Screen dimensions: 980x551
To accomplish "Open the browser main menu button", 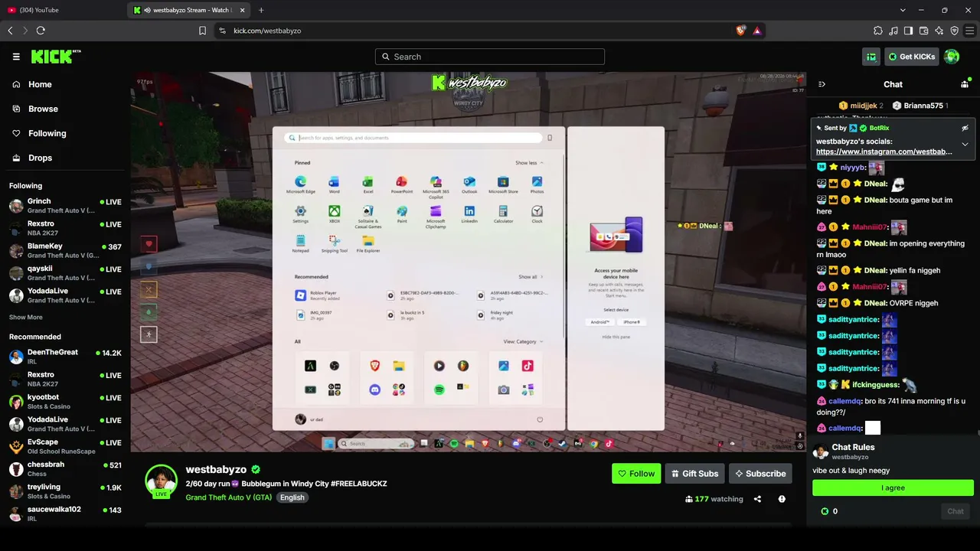I will click(x=970, y=31).
